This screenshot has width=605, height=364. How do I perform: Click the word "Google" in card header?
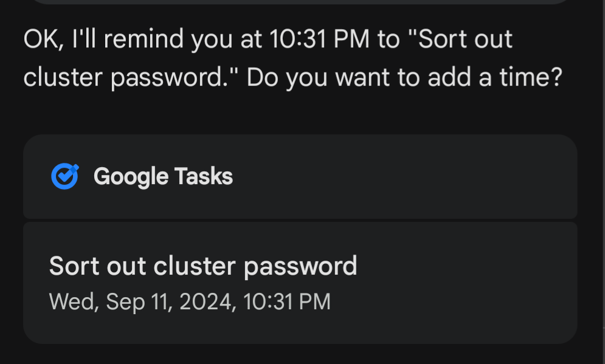pyautogui.click(x=131, y=177)
